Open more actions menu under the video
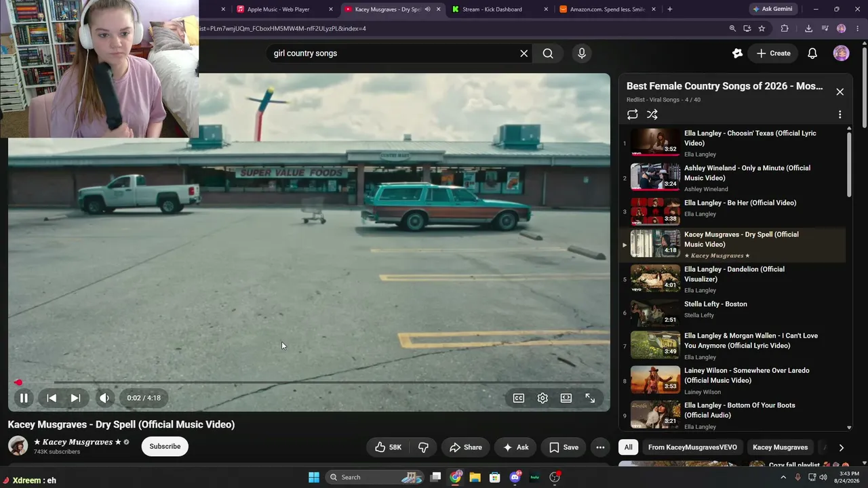868x488 pixels. 600,447
